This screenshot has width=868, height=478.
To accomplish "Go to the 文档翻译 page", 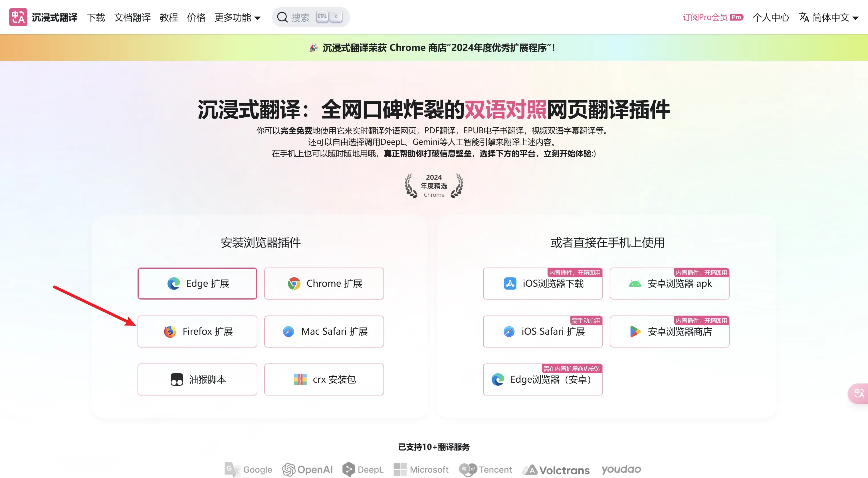I will click(x=132, y=17).
